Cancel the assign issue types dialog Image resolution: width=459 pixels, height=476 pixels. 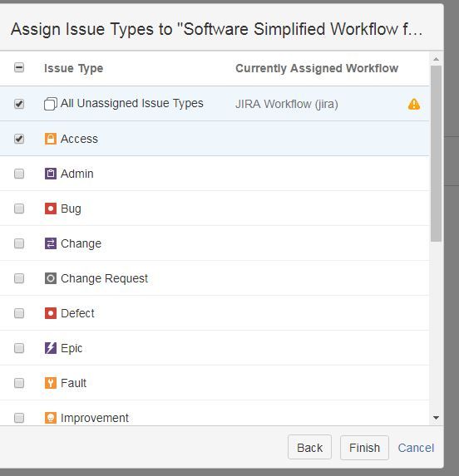coord(416,448)
